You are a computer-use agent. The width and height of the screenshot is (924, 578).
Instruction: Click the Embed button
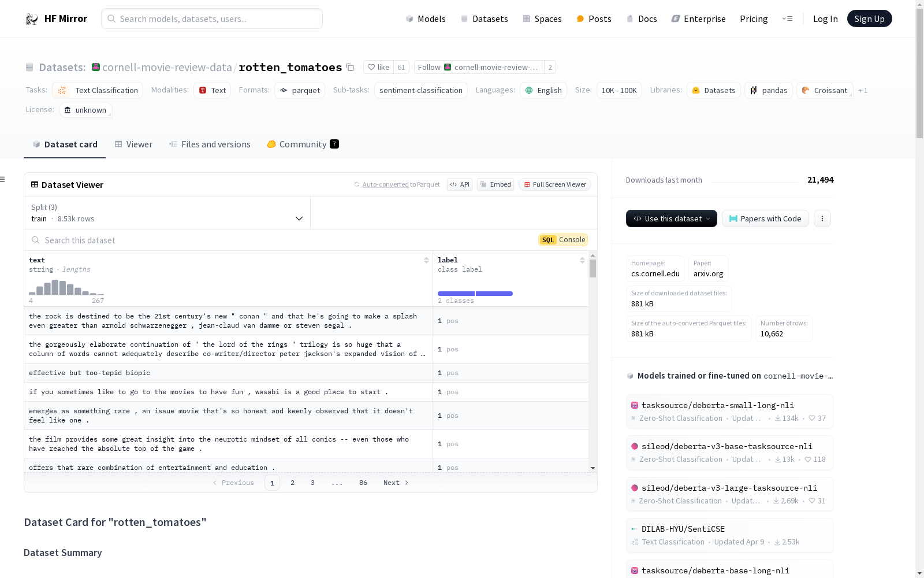[495, 184]
